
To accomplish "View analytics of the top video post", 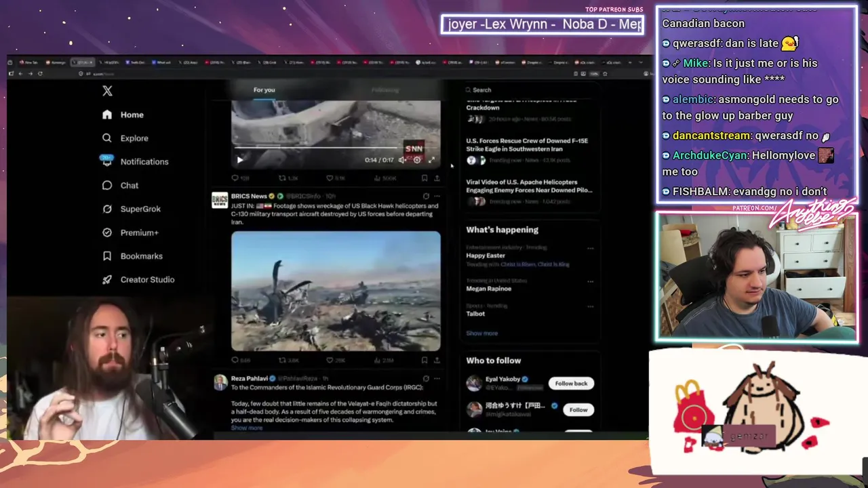I will pyautogui.click(x=384, y=178).
